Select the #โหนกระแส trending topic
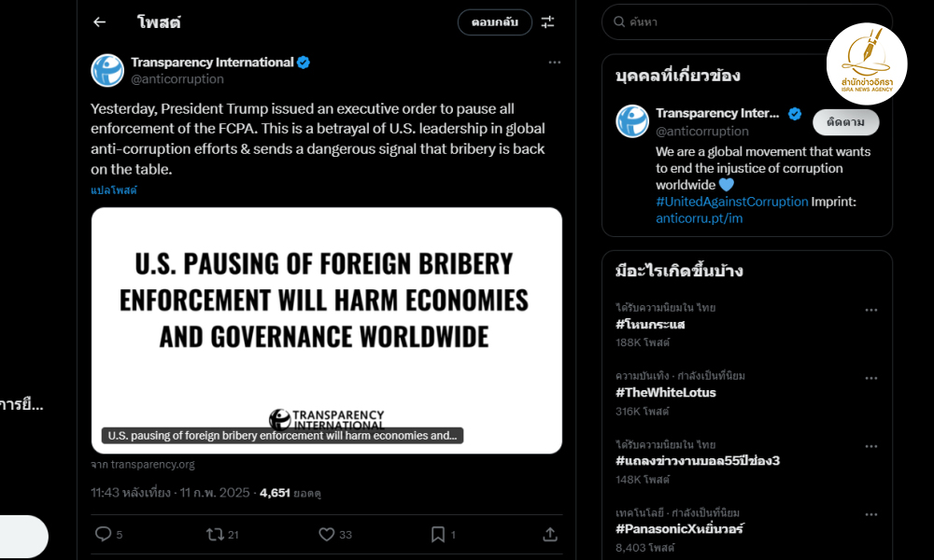Image resolution: width=934 pixels, height=560 pixels. [x=650, y=325]
